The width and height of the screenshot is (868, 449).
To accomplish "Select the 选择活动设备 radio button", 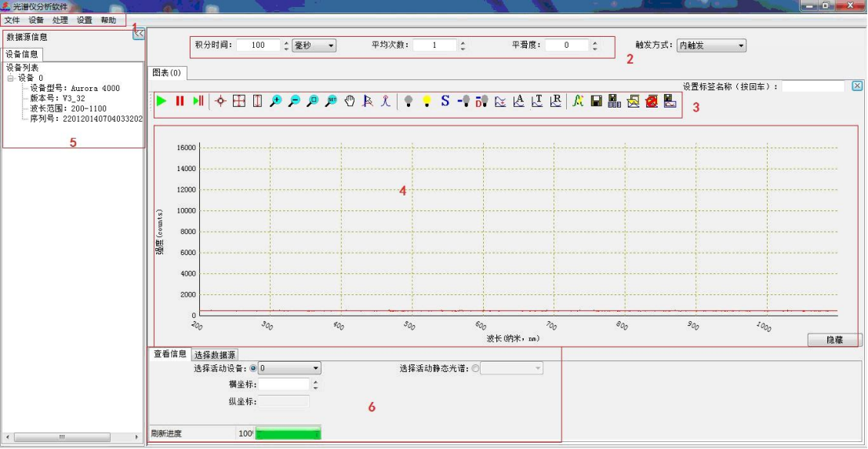I will (x=253, y=368).
